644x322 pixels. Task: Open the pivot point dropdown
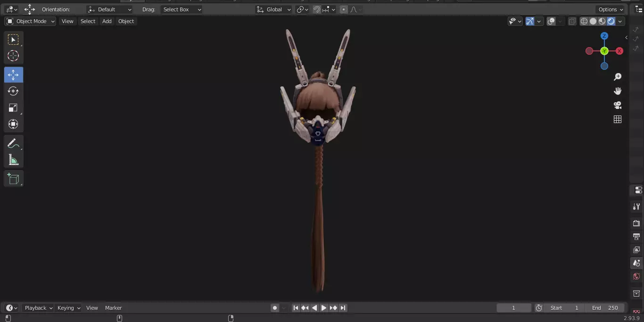tap(302, 9)
